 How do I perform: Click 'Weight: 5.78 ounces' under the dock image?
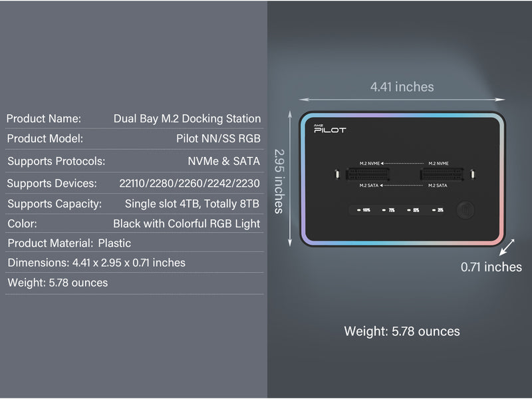[402, 331]
